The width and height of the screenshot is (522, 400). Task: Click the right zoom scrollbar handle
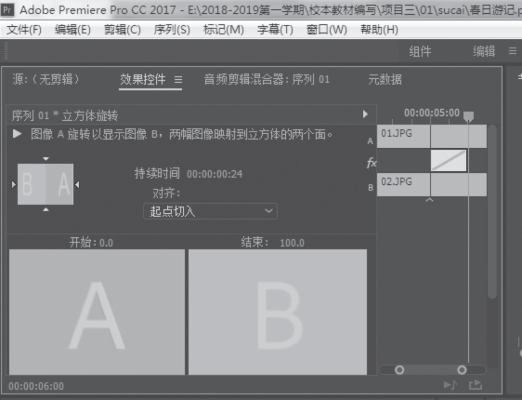tap(462, 370)
